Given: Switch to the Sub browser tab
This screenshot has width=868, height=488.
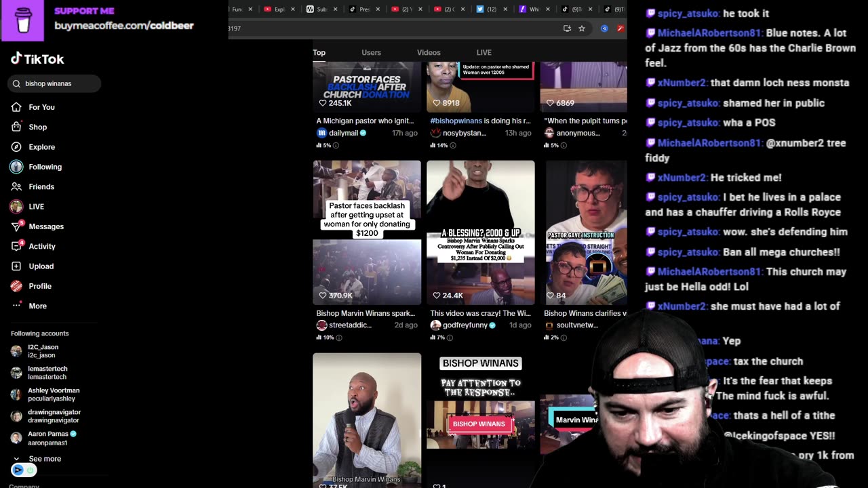Looking at the screenshot, I should pos(322,9).
